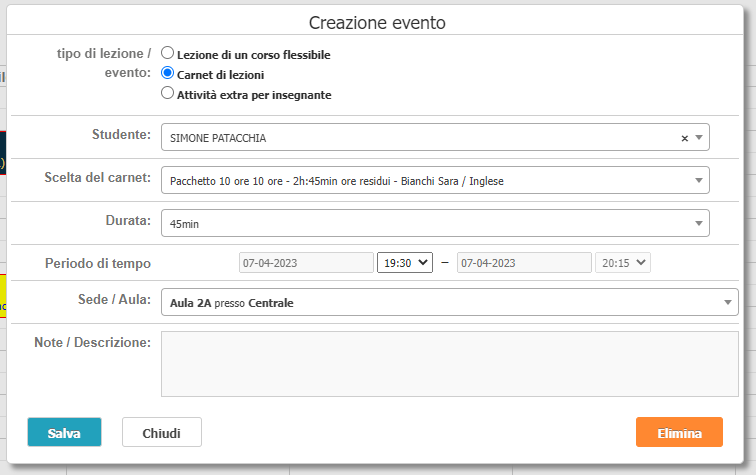Viewport: 756px width, 475px height.
Task: Click the SIMONE PATACCHIA student field
Action: click(x=435, y=137)
